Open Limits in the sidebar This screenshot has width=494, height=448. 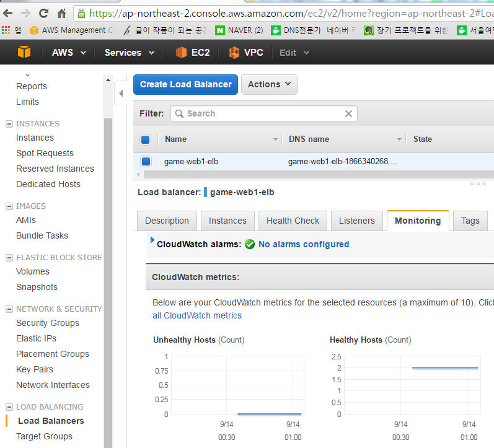pyautogui.click(x=27, y=102)
